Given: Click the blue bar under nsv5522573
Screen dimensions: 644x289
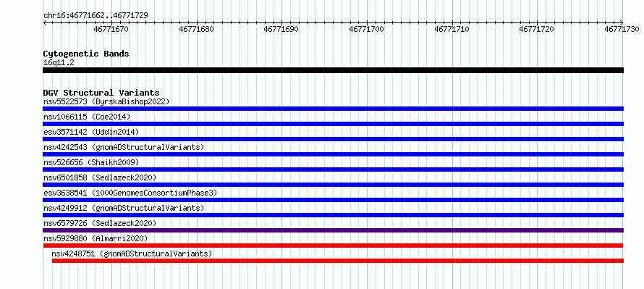Looking at the screenshot, I should tap(333, 109).
